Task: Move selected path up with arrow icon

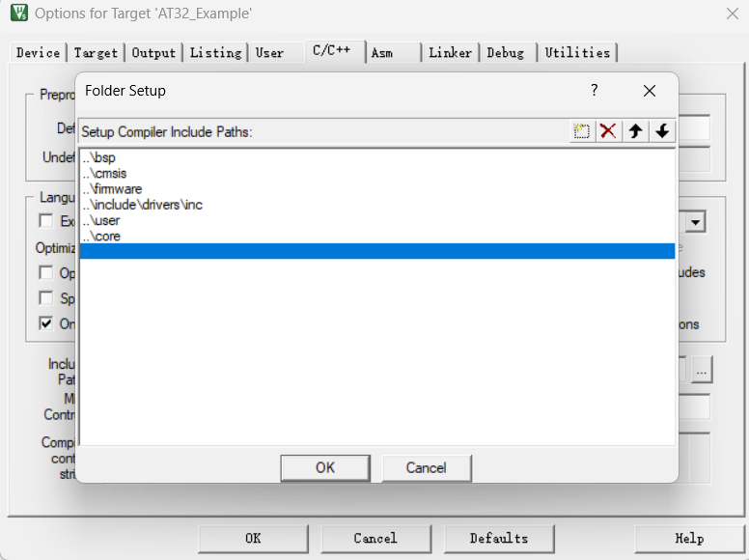Action: point(635,131)
